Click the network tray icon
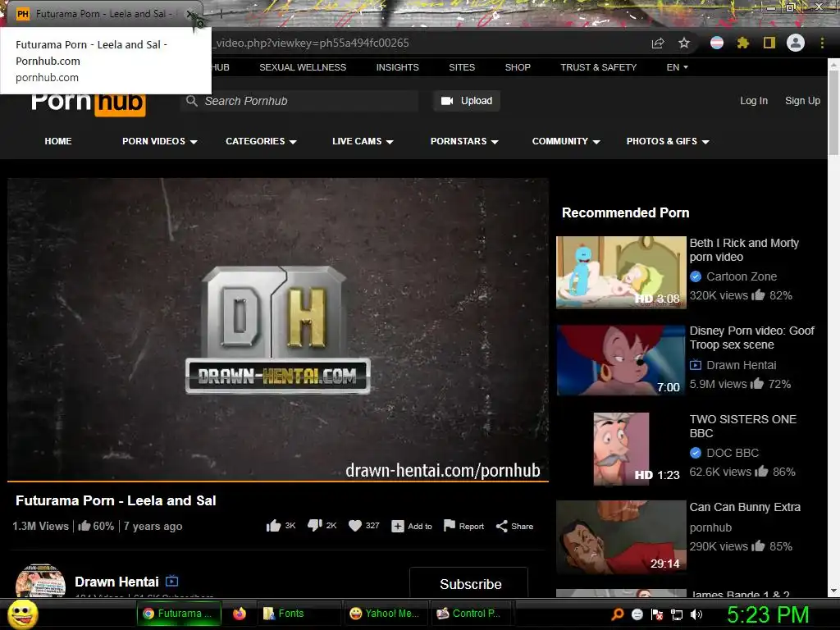 click(677, 614)
